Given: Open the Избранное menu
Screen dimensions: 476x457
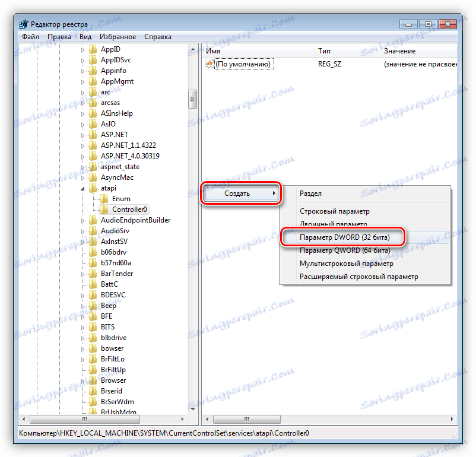Looking at the screenshot, I should pos(118,37).
